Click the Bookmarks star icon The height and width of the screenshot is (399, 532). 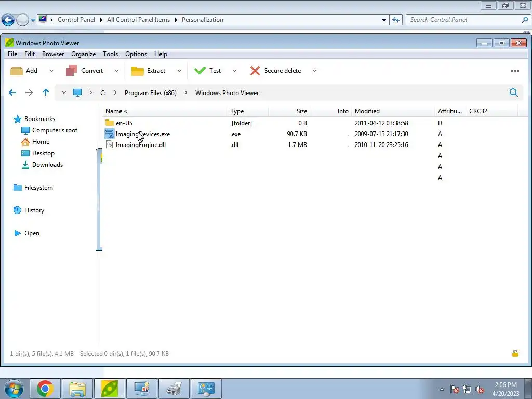pyautogui.click(x=17, y=119)
